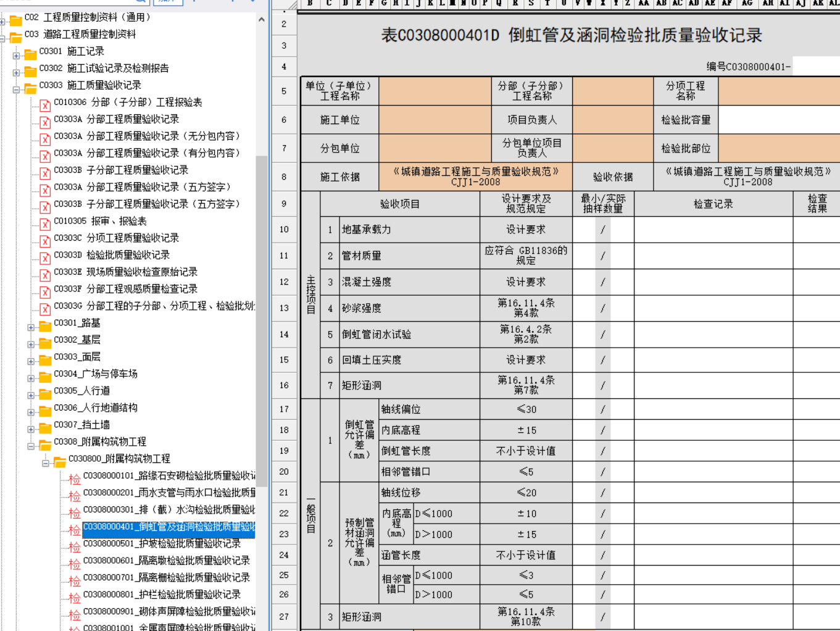Click the file icon beside C010306 分部工程报验表
The height and width of the screenshot is (631, 840).
(x=45, y=104)
